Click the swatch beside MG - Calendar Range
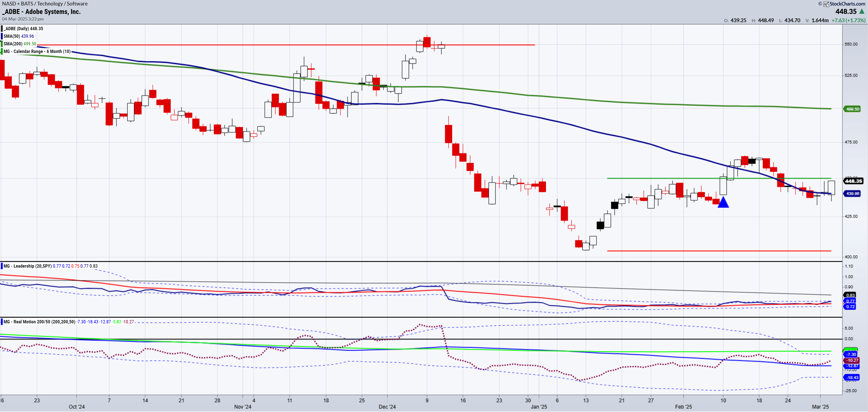This screenshot has height=412, width=868. pos(2,51)
